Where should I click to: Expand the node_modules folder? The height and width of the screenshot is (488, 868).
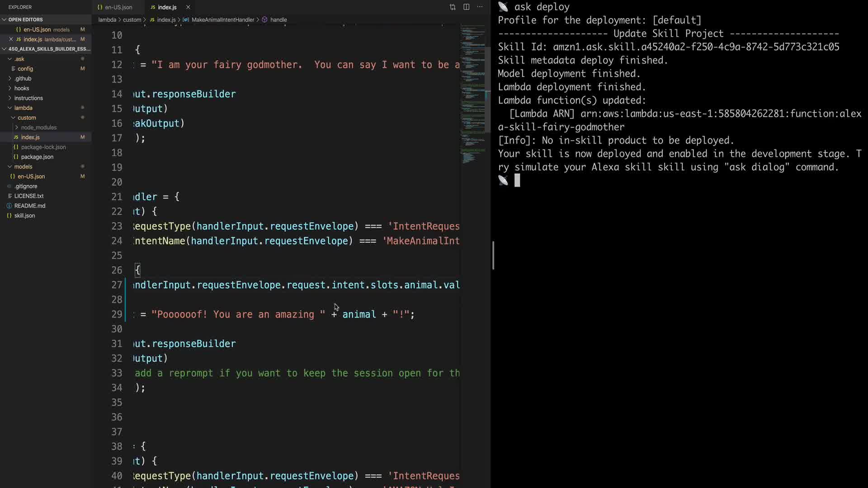(x=38, y=127)
